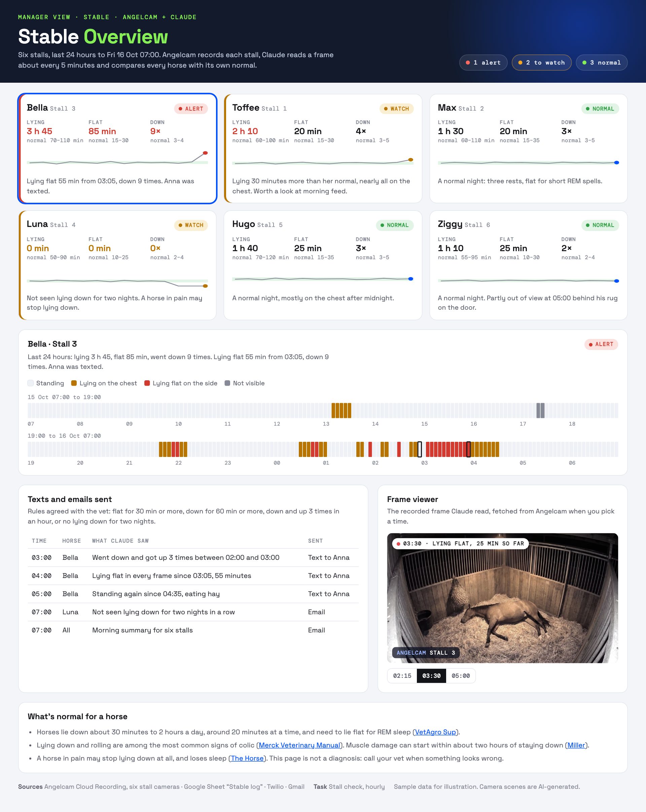Show the 03:30 frame in viewer
646x812 pixels.
pyautogui.click(x=432, y=676)
